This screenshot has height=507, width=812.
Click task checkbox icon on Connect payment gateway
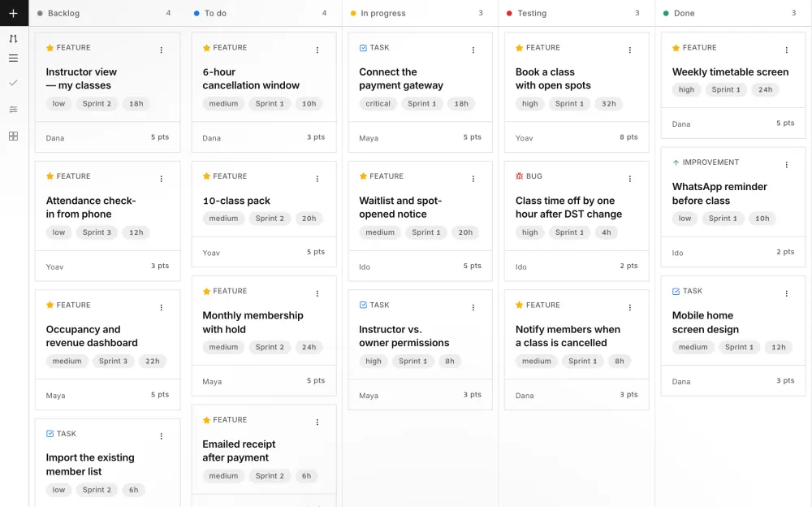(363, 48)
